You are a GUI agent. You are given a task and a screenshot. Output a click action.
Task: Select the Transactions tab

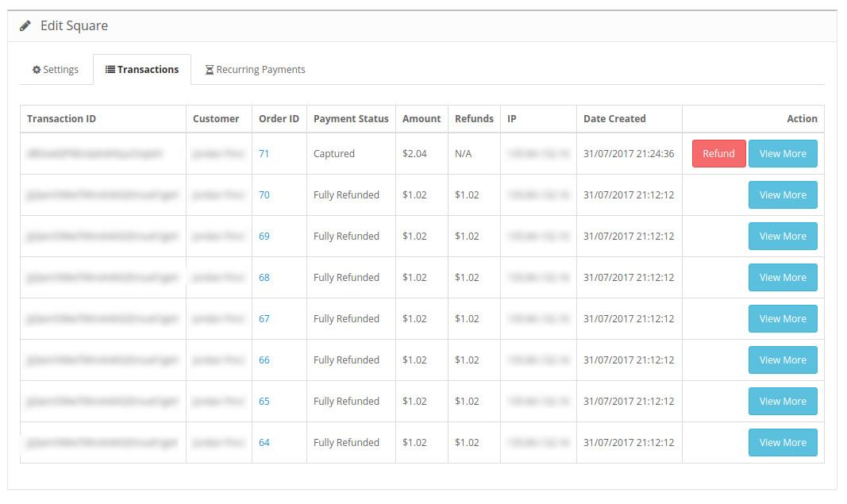[x=142, y=70]
